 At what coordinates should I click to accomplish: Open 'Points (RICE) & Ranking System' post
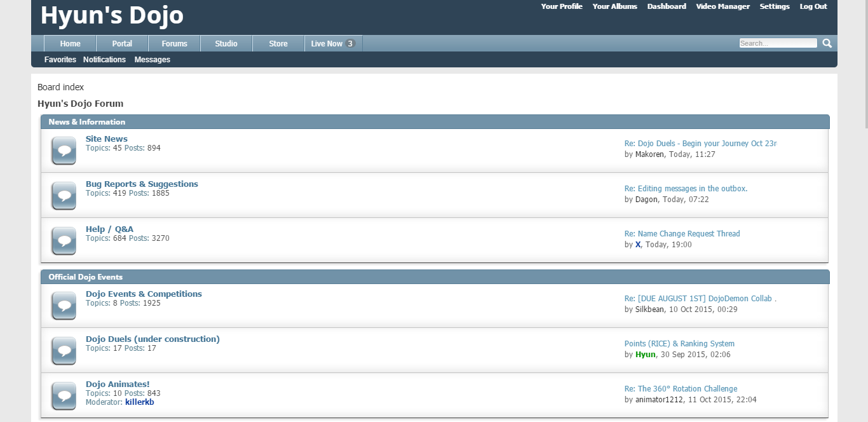[x=679, y=344]
